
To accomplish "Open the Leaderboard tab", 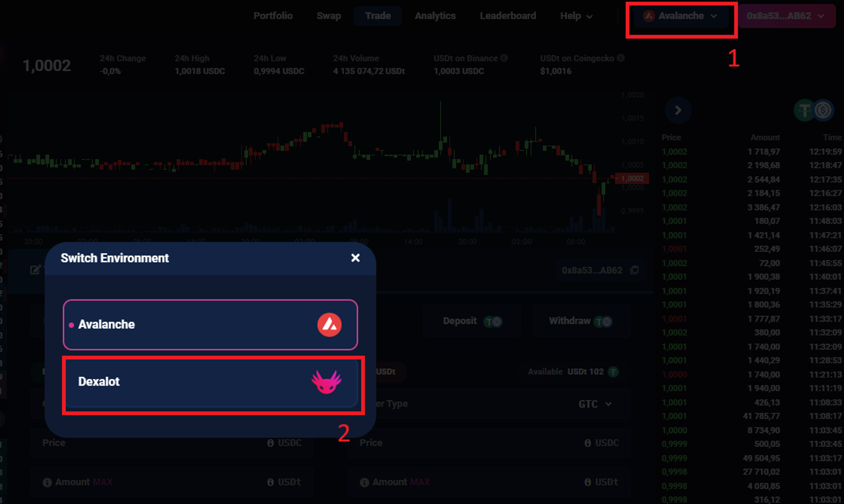I will [x=508, y=16].
